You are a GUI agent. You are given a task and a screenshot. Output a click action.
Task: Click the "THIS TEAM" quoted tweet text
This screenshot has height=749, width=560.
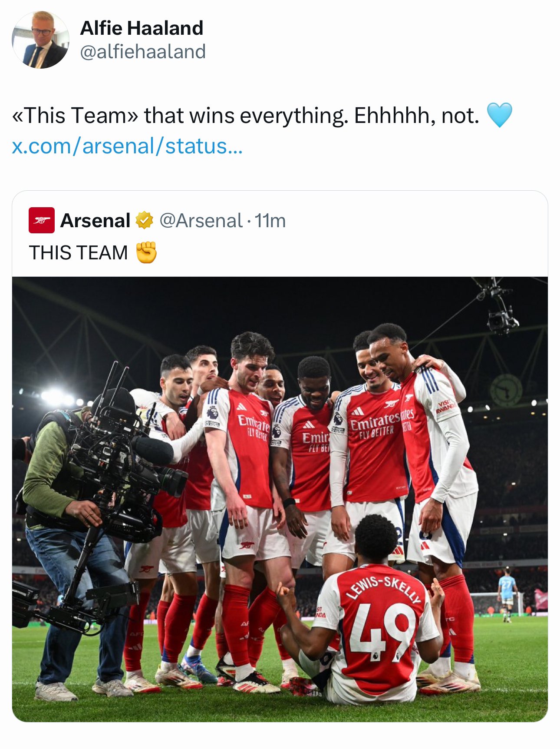79,253
